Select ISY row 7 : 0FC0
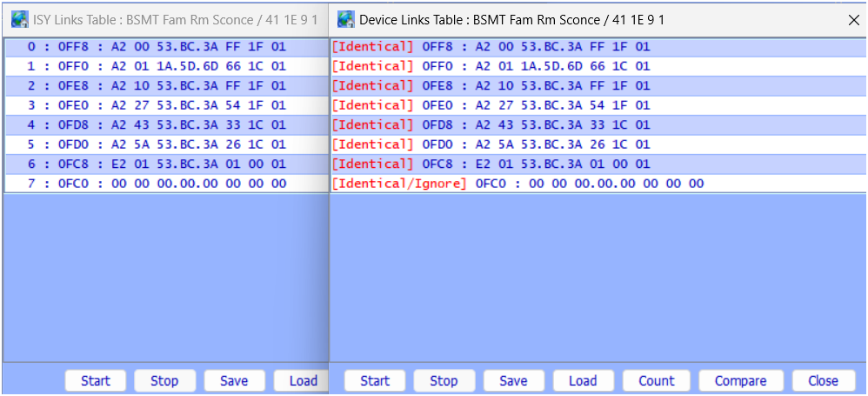The height and width of the screenshot is (396, 868). (x=166, y=184)
